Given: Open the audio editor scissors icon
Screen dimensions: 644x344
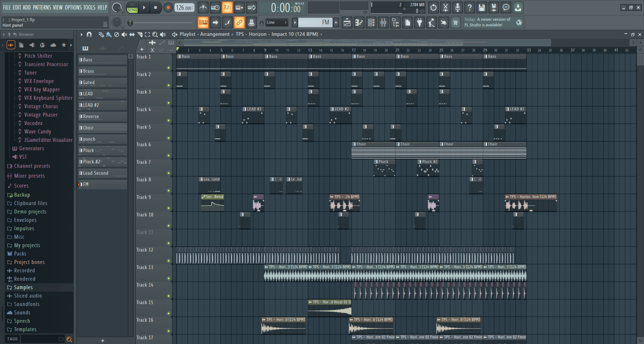Looking at the screenshot, I should pos(446,7).
